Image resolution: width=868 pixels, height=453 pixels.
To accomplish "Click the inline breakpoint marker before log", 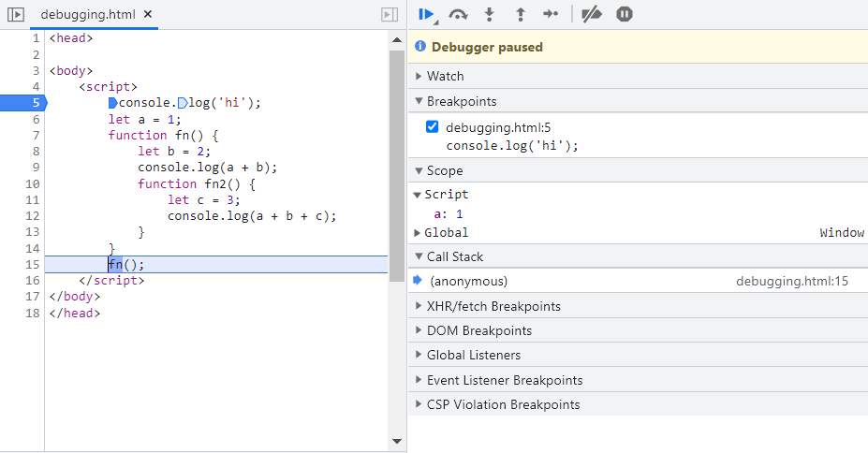I will (183, 103).
